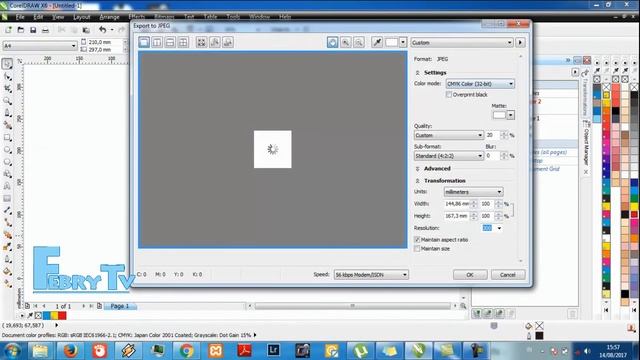Click the Width value field
Viewport: 640px width, 360px height.
457,204
